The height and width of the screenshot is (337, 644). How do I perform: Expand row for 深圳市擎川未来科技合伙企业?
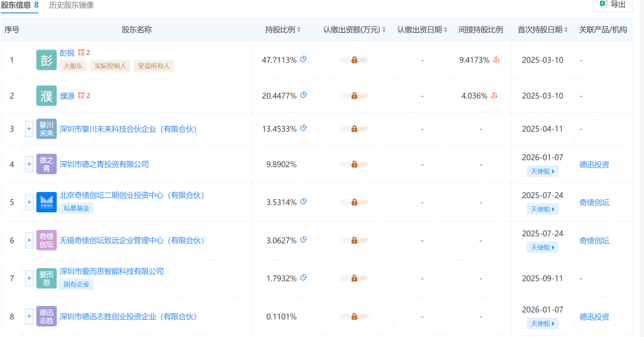pos(29,129)
